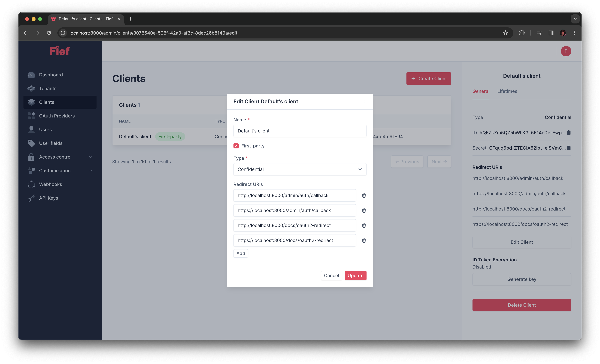This screenshot has width=600, height=364.
Task: Expand the Customization section
Action: pyautogui.click(x=55, y=171)
